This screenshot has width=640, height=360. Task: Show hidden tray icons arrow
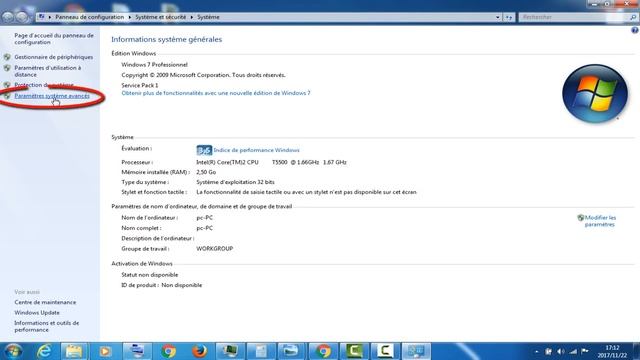536,351
